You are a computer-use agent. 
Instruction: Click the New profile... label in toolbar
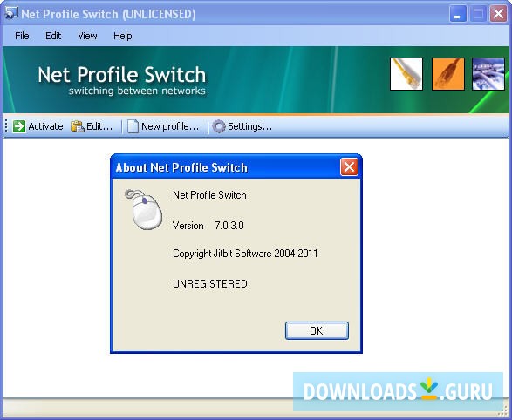coord(170,126)
